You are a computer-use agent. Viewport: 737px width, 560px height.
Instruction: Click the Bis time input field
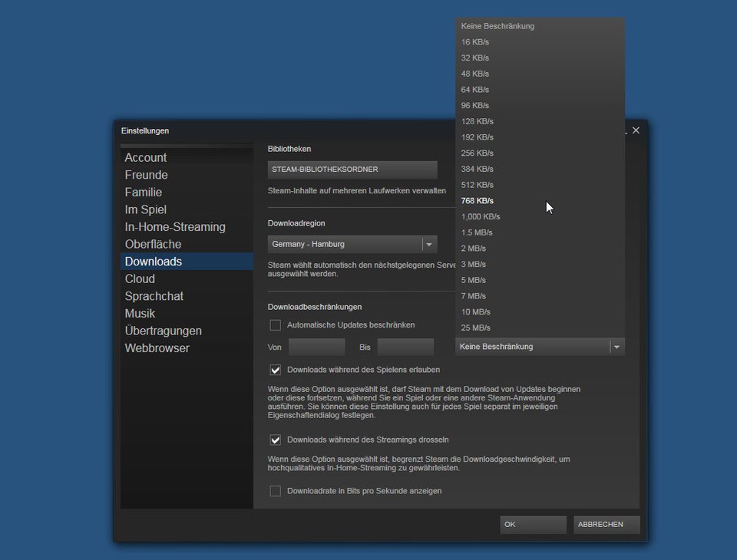(405, 348)
